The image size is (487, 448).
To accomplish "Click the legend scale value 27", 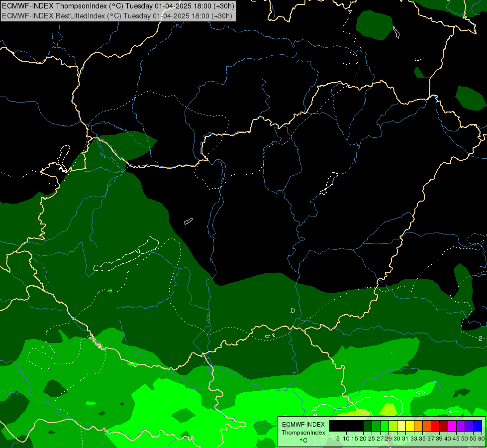I will pyautogui.click(x=380, y=439).
